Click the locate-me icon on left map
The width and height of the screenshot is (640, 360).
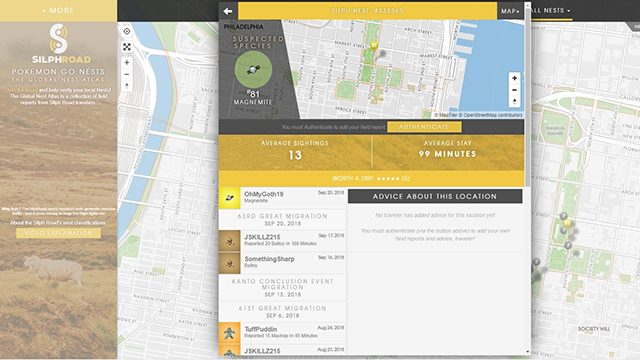click(x=127, y=31)
